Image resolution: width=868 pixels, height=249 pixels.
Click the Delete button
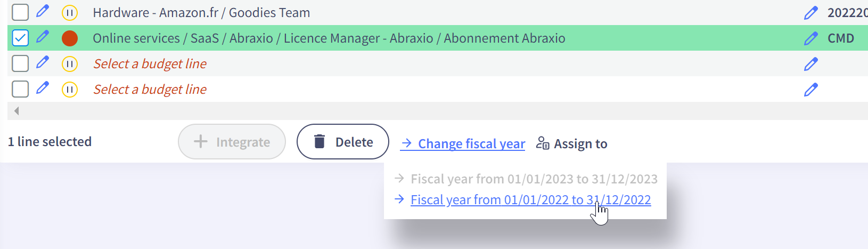coord(343,142)
